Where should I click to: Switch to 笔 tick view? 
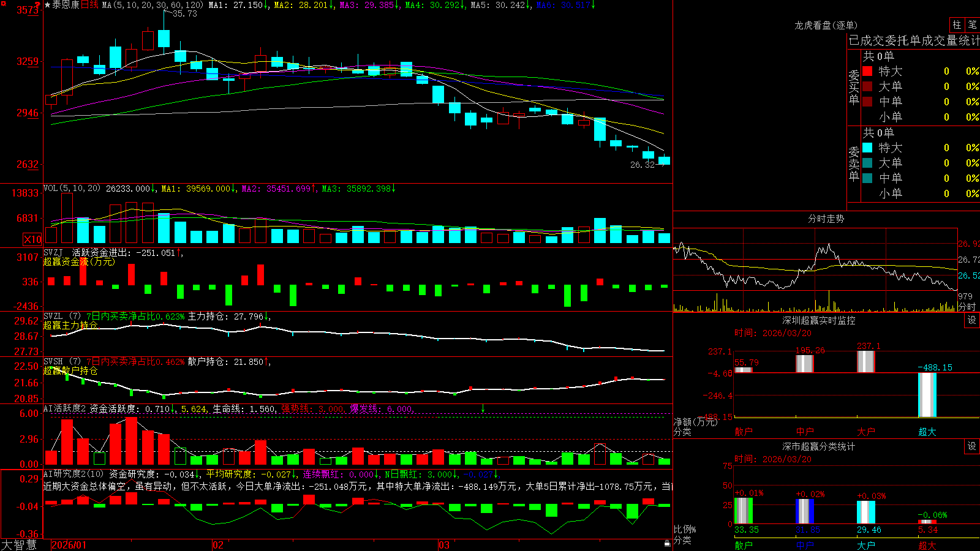(972, 25)
